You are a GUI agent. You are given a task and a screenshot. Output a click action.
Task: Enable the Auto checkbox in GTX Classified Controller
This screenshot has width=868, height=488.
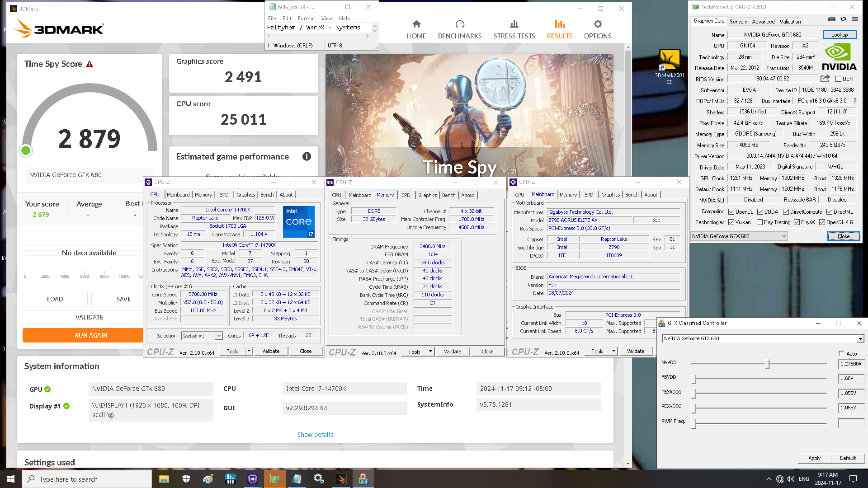[841, 353]
